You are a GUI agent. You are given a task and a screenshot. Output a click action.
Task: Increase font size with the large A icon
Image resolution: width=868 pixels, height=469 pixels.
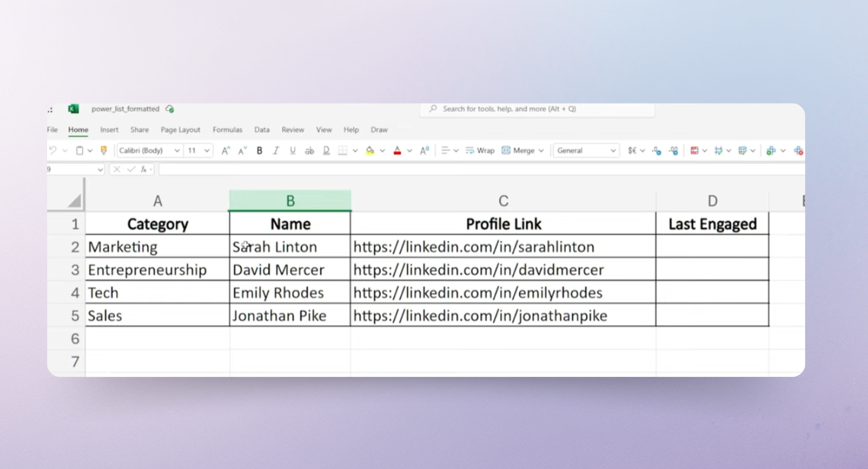(226, 150)
